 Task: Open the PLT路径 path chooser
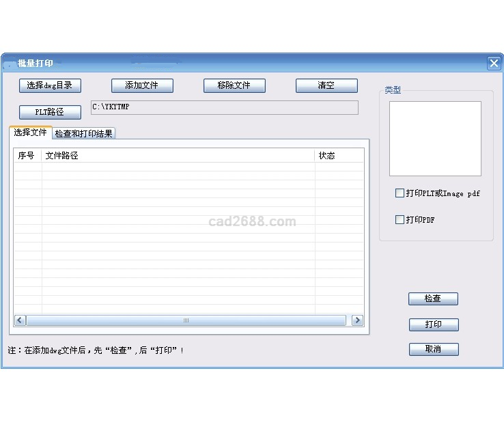[50, 112]
